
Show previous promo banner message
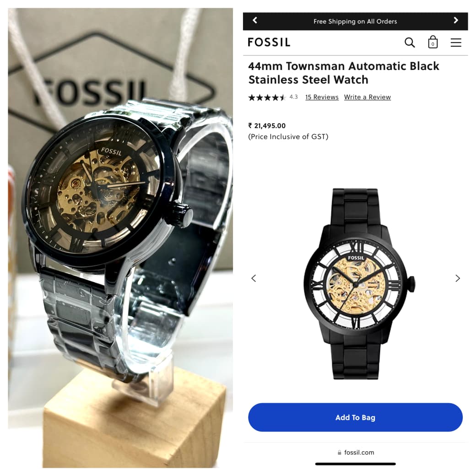[255, 20]
